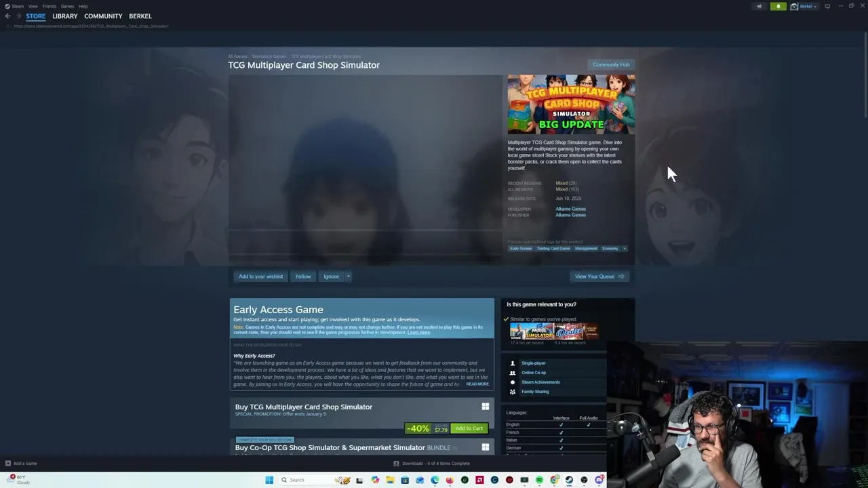Switch to the STORE tab

coord(36,16)
